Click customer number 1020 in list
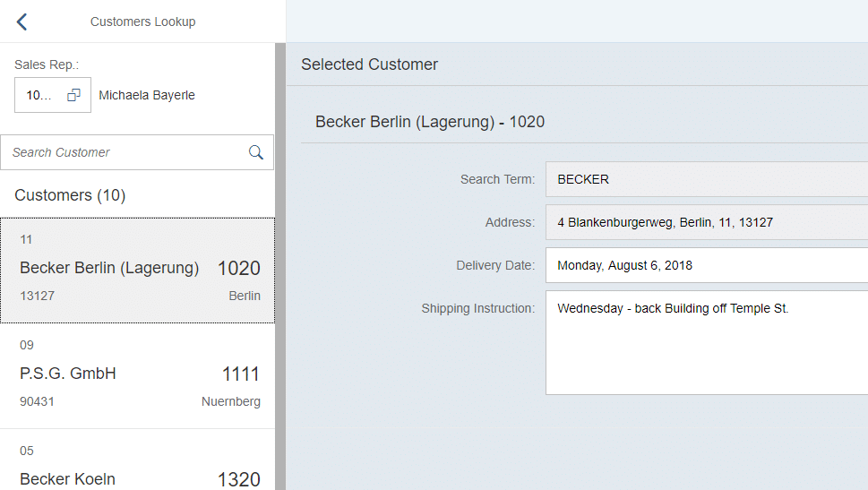 click(x=238, y=268)
